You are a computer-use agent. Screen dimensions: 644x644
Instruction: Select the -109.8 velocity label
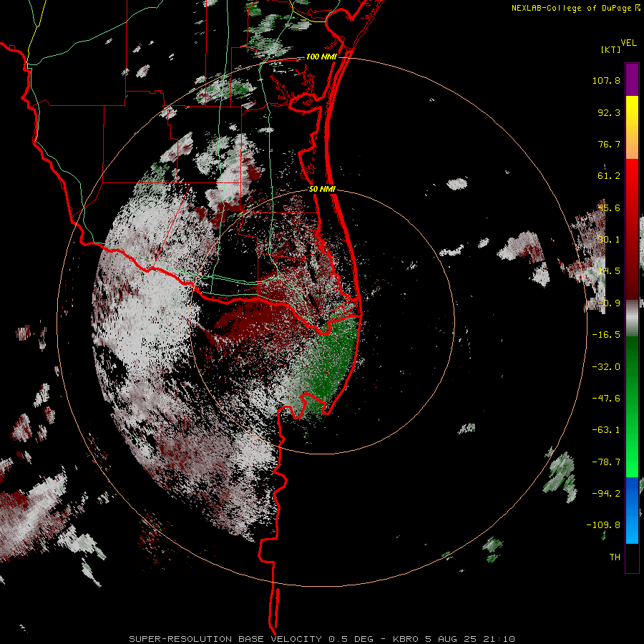(x=604, y=525)
